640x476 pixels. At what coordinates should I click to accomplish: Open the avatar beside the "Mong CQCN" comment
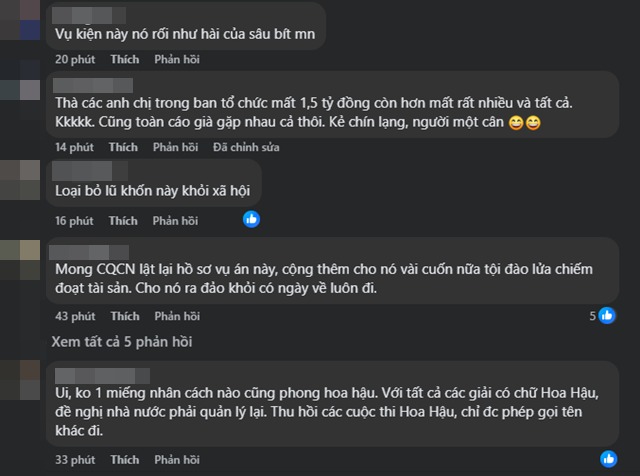pyautogui.click(x=22, y=258)
